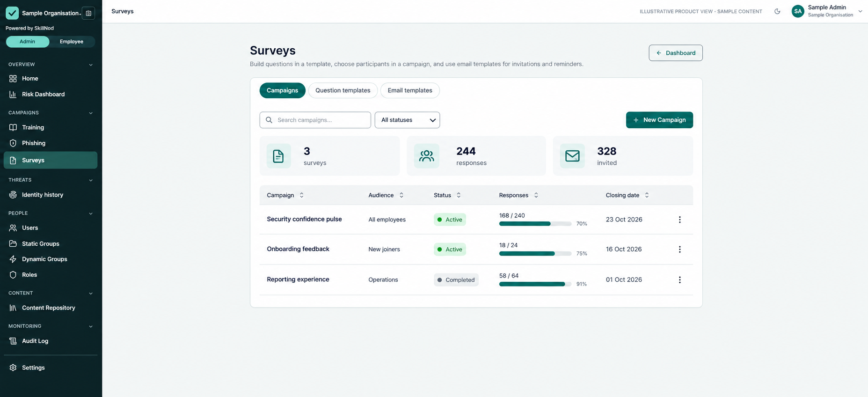Click the New Campaign button
This screenshot has height=397, width=868.
[659, 120]
